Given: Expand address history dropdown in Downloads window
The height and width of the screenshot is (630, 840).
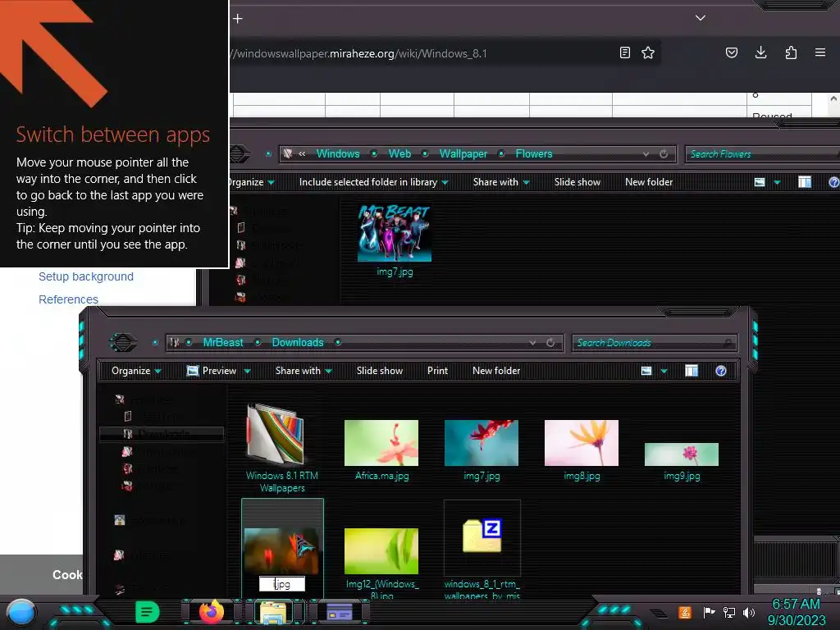Looking at the screenshot, I should click(x=532, y=343).
